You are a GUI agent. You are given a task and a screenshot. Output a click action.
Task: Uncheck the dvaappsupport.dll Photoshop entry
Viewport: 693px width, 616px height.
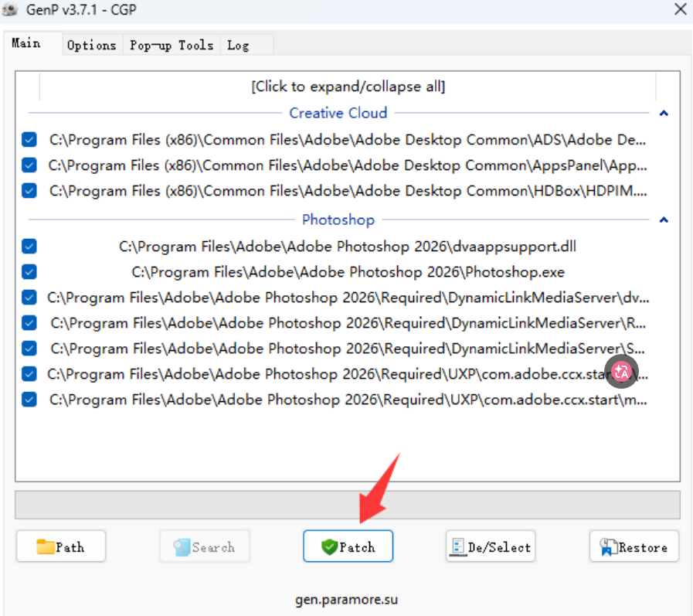click(x=29, y=247)
